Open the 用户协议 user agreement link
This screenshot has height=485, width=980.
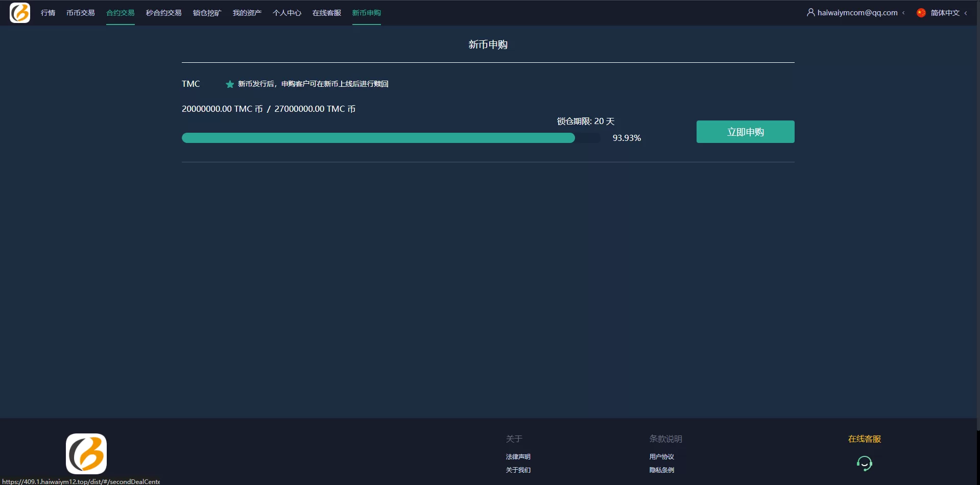coord(661,457)
